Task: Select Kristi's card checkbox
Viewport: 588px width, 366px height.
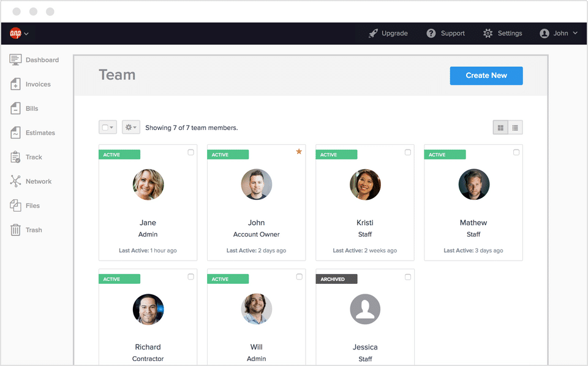Action: click(408, 152)
